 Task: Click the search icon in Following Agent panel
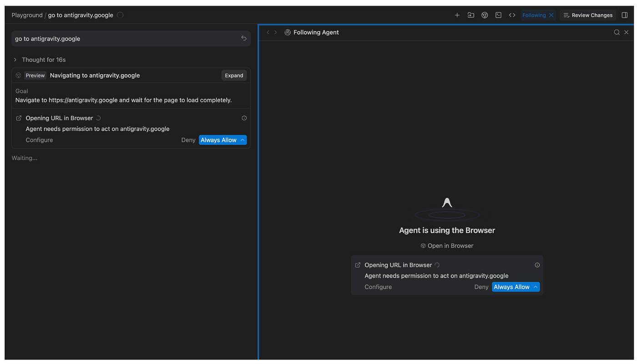pyautogui.click(x=617, y=32)
